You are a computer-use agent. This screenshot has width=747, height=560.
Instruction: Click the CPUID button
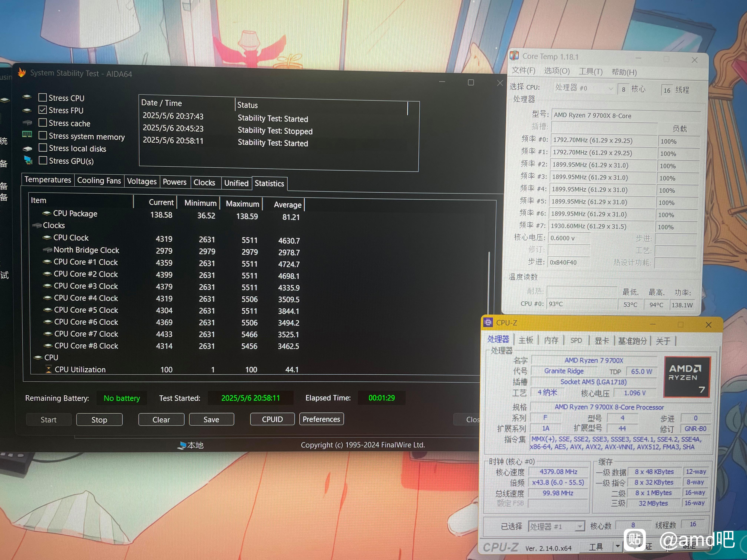point(272,419)
